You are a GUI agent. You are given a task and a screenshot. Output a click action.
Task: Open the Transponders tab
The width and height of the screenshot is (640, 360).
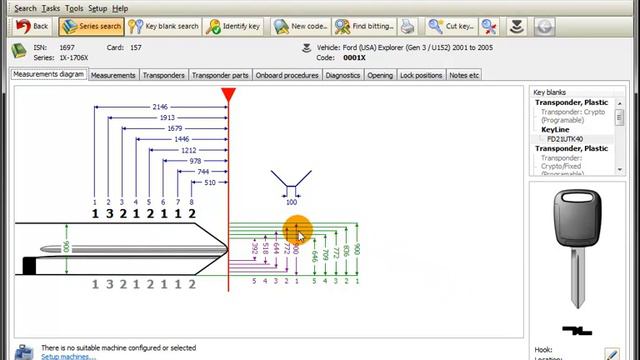click(x=164, y=75)
